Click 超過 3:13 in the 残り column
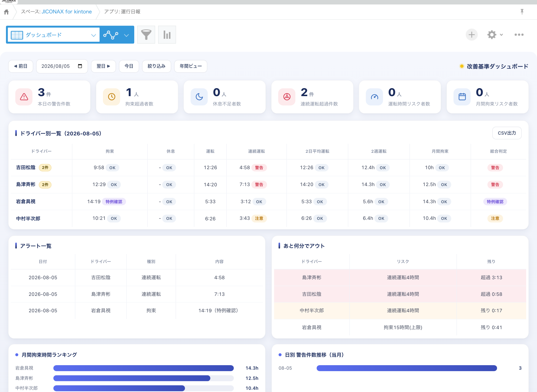The height and width of the screenshot is (392, 537). click(x=491, y=277)
